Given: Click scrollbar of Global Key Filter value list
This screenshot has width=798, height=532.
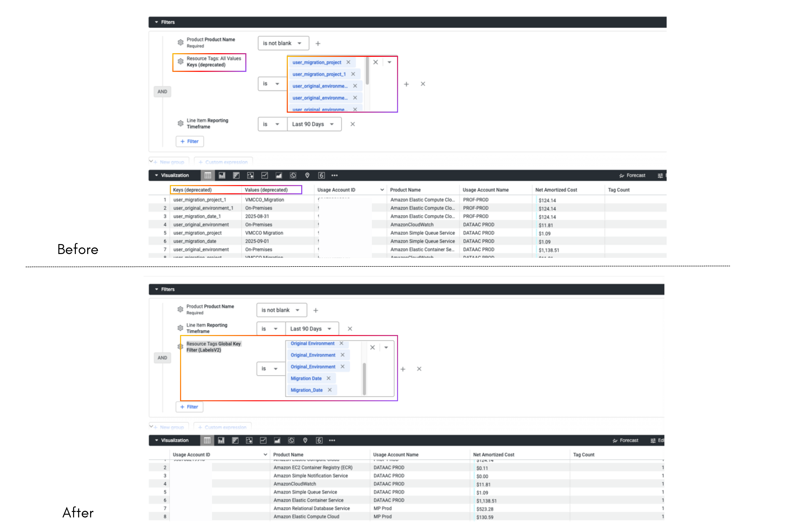Looking at the screenshot, I should pos(364,378).
